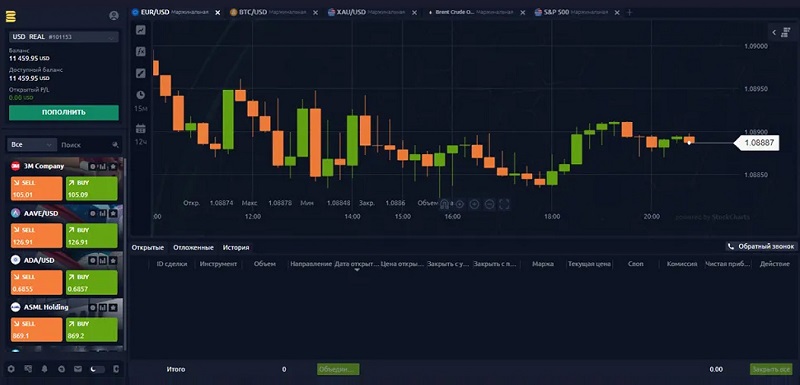Collapse the right panel chevron arrow
Viewport: 800px width, 385px height.
(774, 33)
